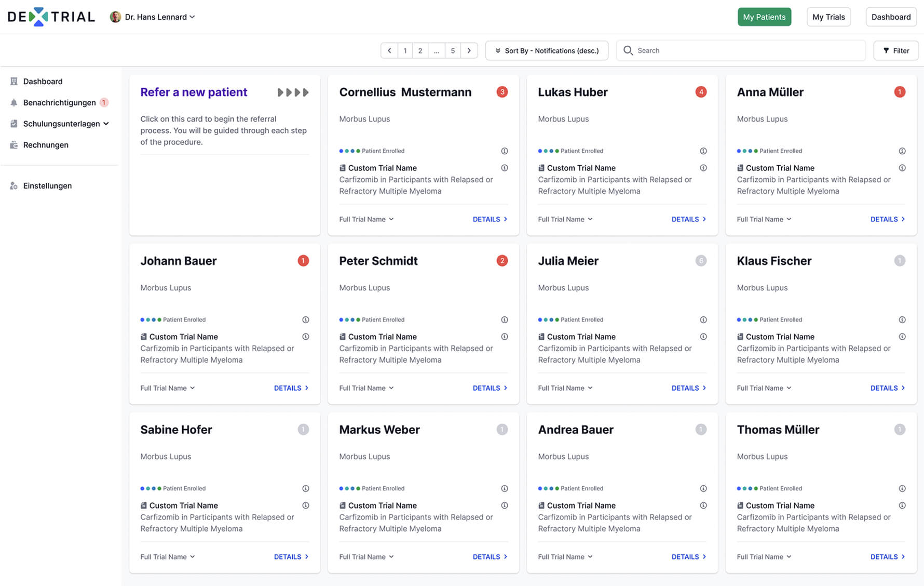Go to next page with the right arrow
This screenshot has width=924, height=586.
pyautogui.click(x=469, y=50)
